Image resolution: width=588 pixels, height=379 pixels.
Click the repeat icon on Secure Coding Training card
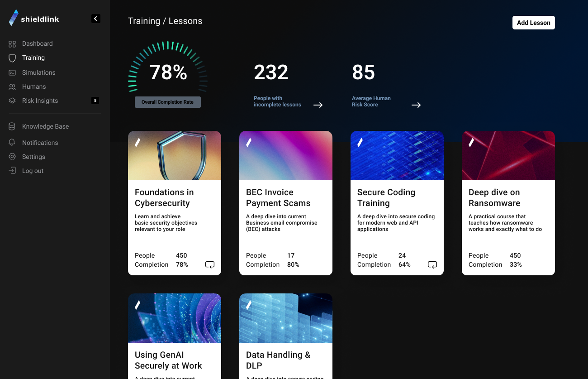pyautogui.click(x=432, y=265)
